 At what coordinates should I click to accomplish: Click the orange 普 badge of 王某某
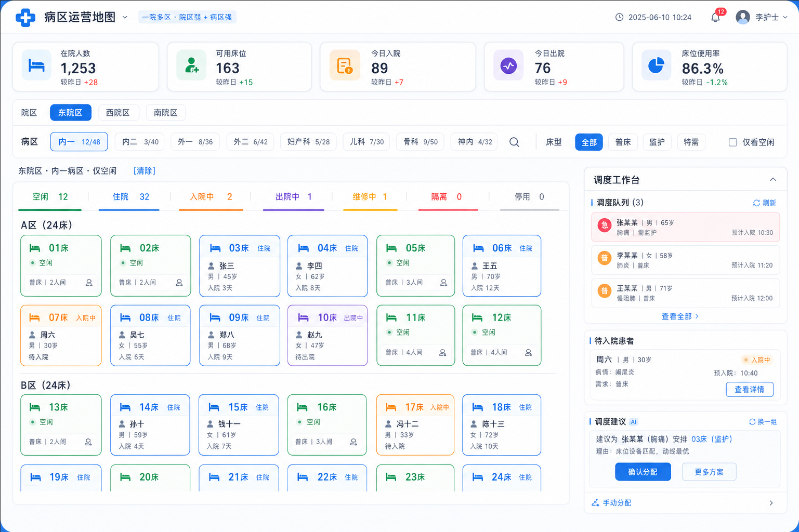click(x=604, y=291)
